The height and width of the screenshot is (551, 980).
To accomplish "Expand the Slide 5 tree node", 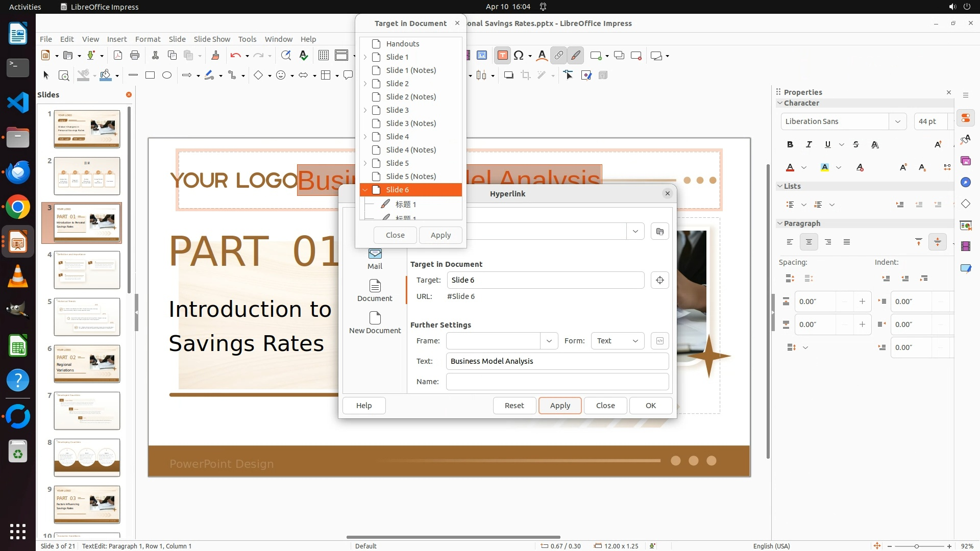I will pyautogui.click(x=365, y=163).
